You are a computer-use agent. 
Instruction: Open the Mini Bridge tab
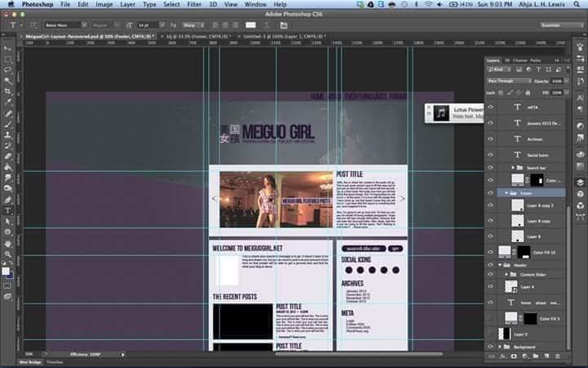click(x=30, y=362)
